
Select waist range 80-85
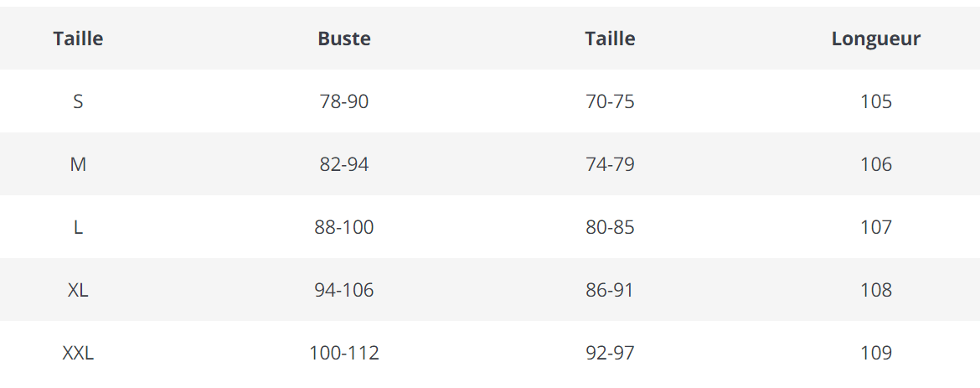[x=610, y=227]
